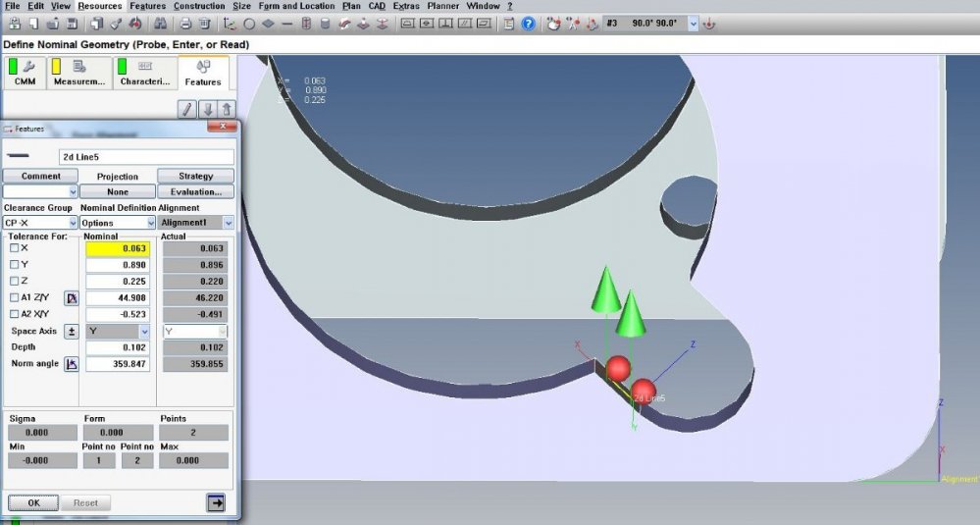Check the A2 X/Y tolerance checkbox
The width and height of the screenshot is (980, 525).
click(x=14, y=314)
